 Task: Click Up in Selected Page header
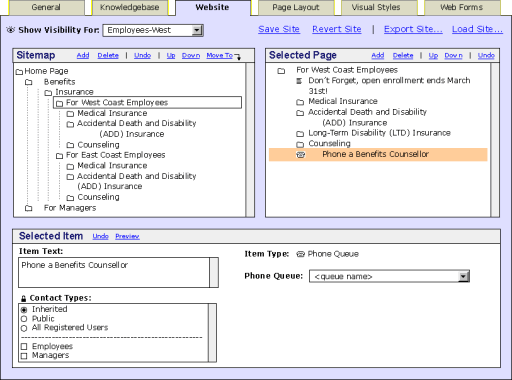(x=433, y=56)
